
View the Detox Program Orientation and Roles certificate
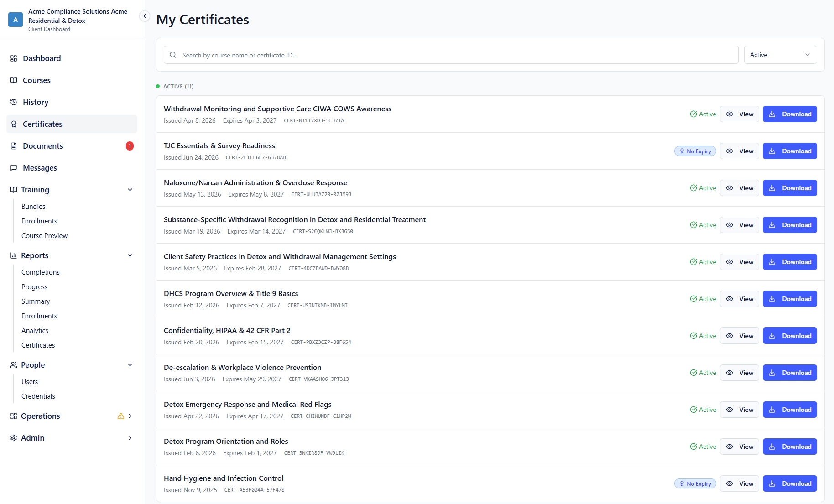point(740,447)
